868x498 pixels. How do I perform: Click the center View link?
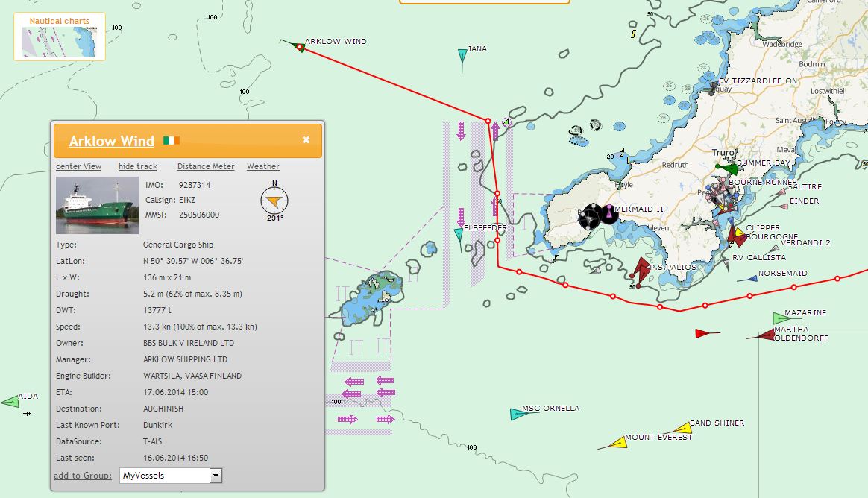tap(78, 166)
